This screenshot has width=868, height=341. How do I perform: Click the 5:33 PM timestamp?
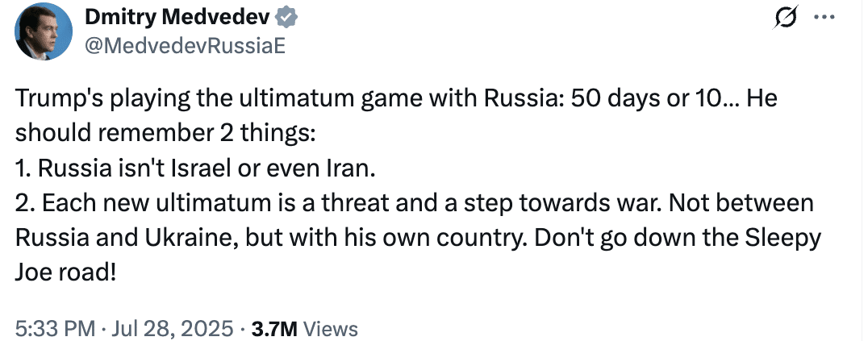pos(55,329)
